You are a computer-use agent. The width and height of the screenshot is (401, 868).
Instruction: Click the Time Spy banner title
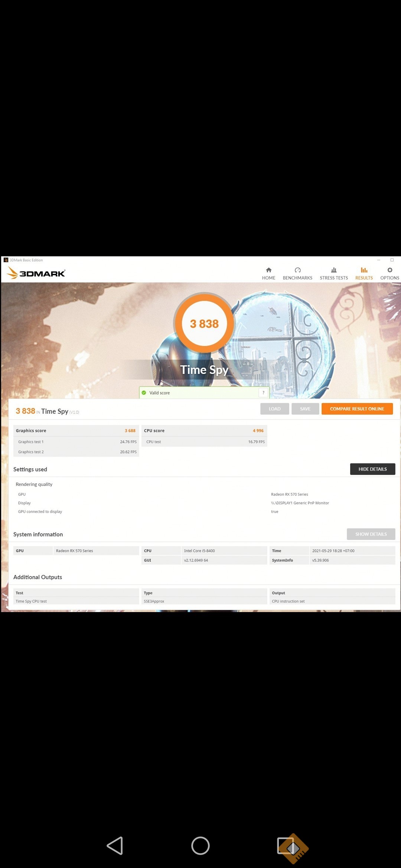click(x=204, y=370)
